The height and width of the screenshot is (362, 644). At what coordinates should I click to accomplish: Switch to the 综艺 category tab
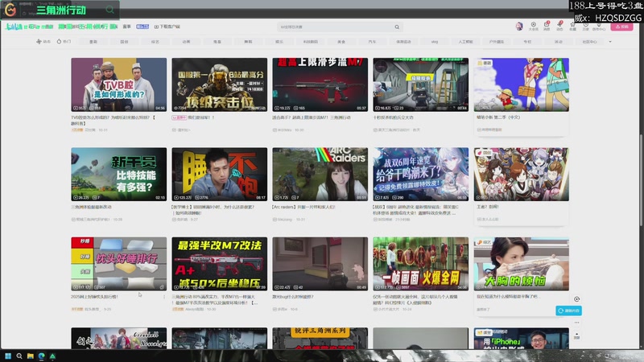[x=155, y=42]
